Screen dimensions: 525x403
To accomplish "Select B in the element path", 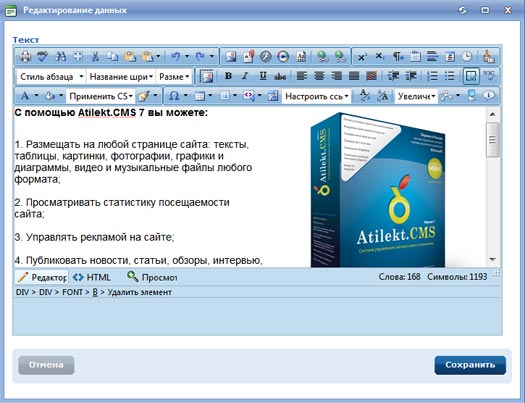I will point(95,292).
